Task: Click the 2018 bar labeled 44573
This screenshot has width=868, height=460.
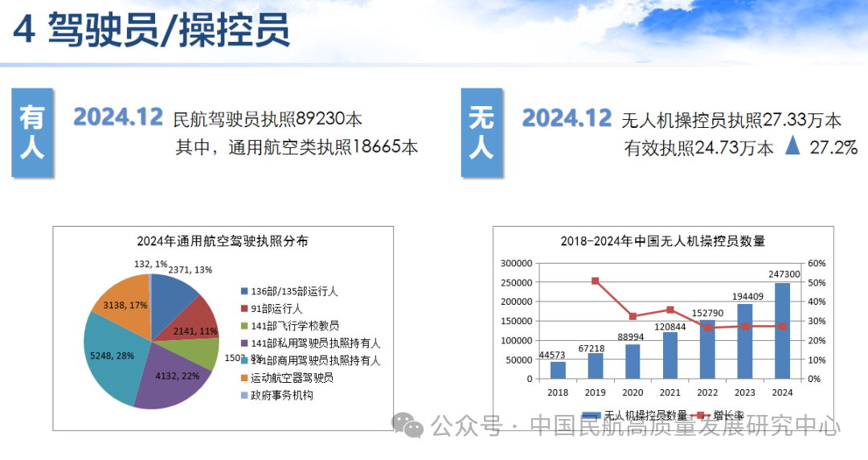Action: (x=558, y=370)
